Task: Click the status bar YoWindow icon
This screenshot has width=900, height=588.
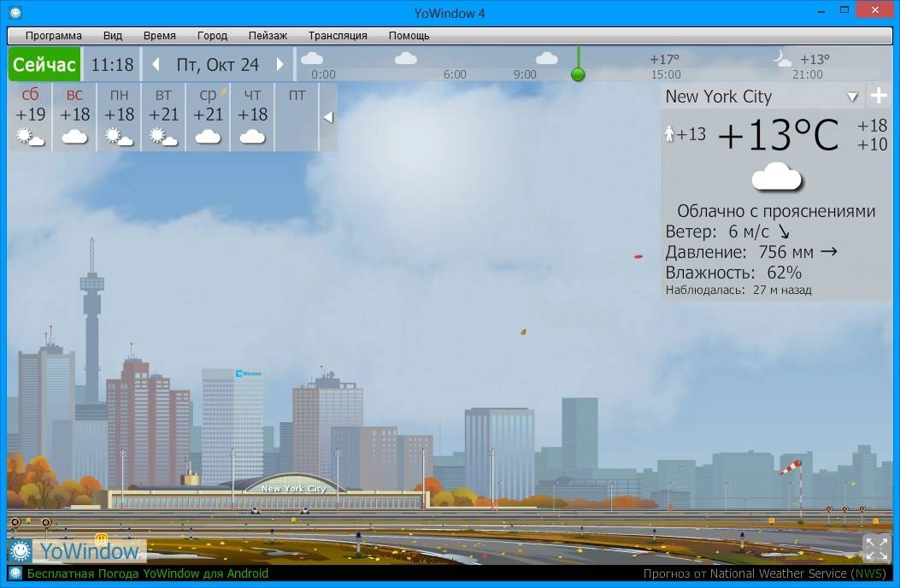Action: (x=15, y=573)
